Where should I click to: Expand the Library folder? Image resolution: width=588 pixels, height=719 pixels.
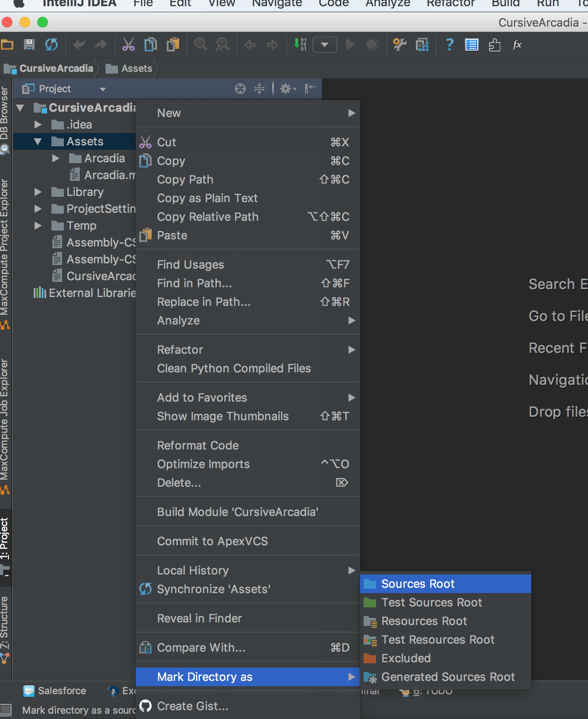38,192
